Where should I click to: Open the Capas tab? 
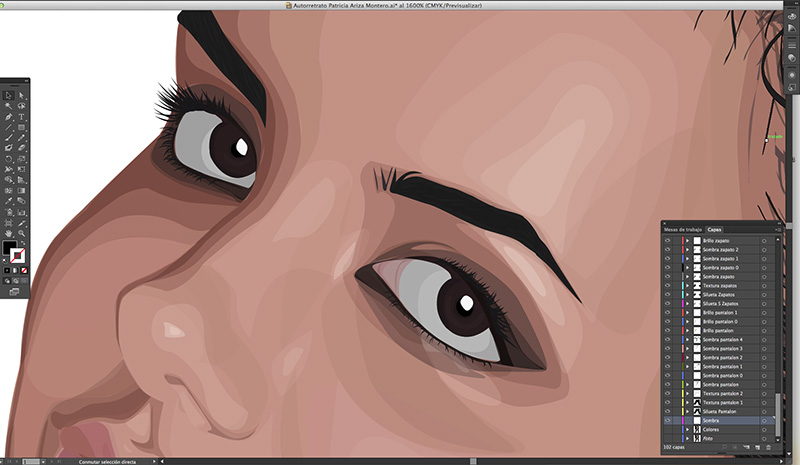(714, 230)
